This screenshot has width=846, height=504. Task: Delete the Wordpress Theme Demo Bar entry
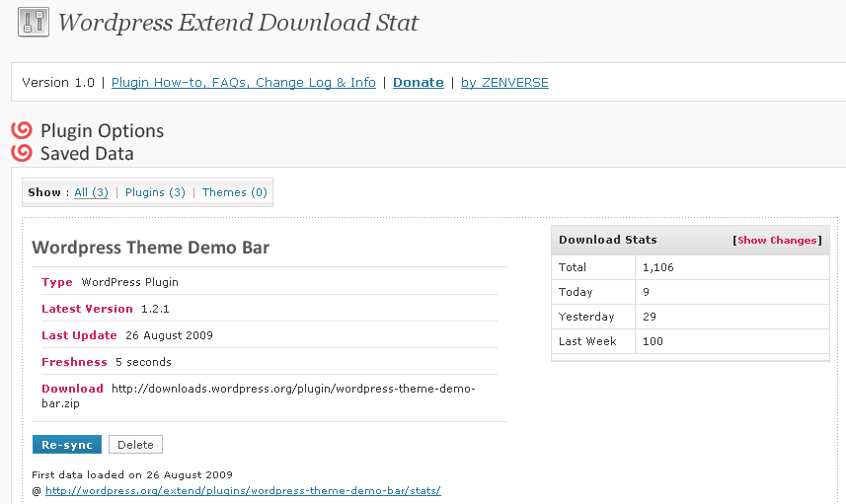[x=135, y=445]
